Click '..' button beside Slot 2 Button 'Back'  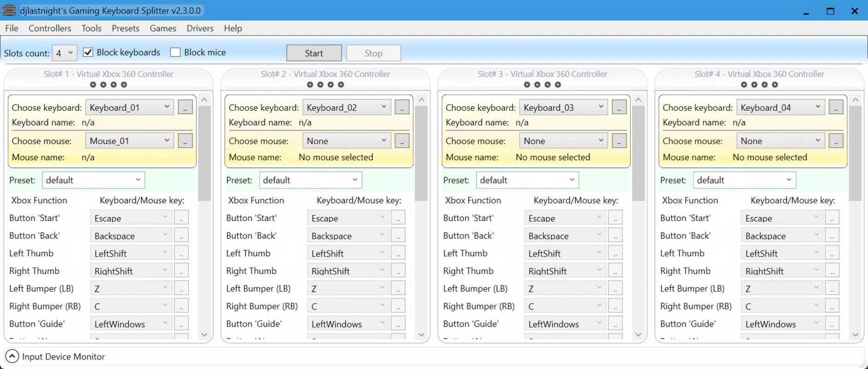[398, 235]
